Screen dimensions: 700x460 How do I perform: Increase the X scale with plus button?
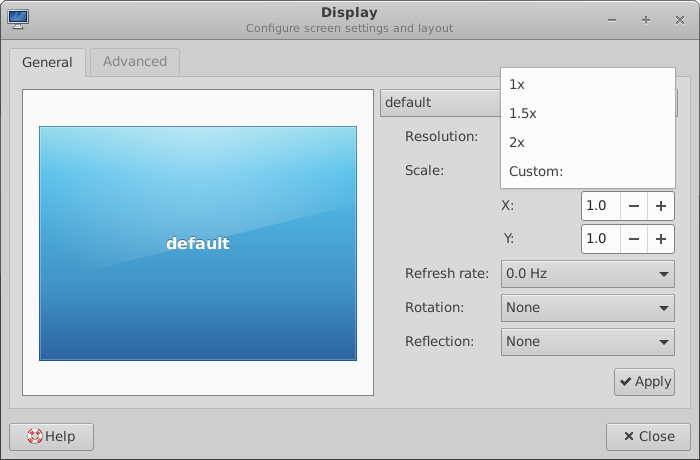click(x=660, y=206)
